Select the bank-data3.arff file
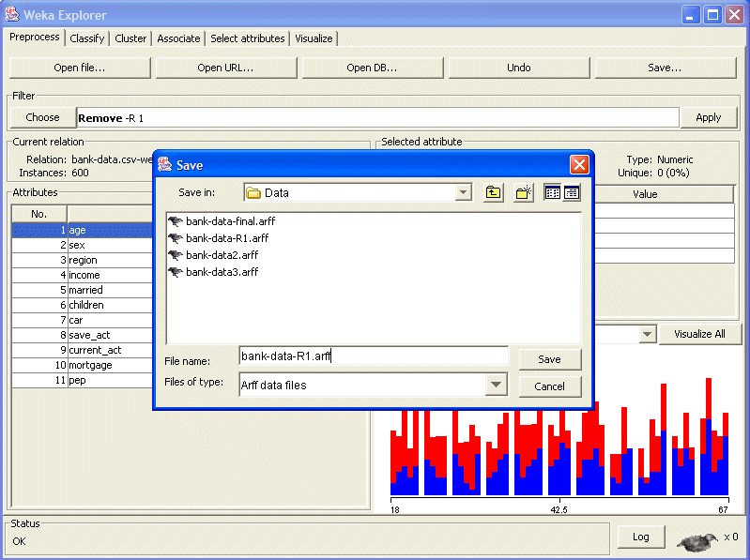The image size is (750, 560). pos(222,272)
